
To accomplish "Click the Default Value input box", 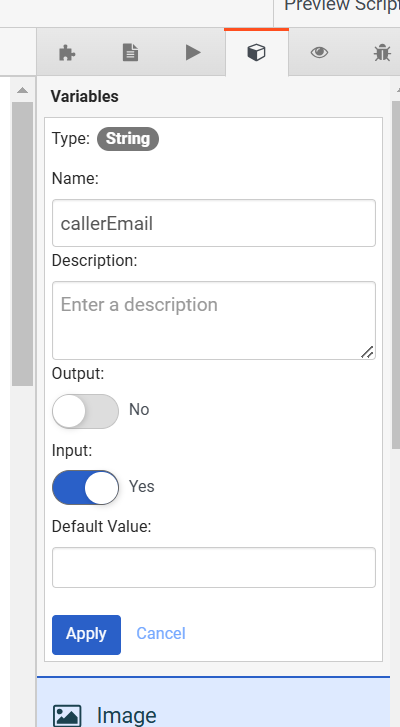I will pos(214,568).
